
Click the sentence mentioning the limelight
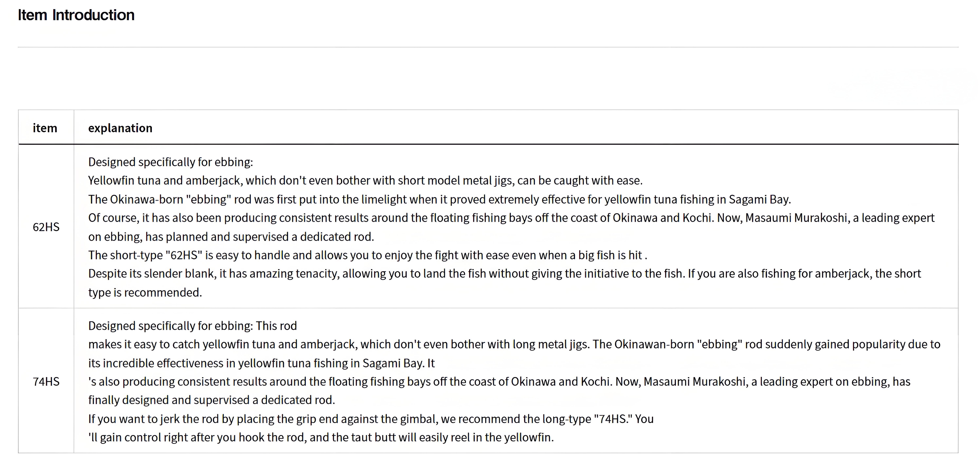439,199
